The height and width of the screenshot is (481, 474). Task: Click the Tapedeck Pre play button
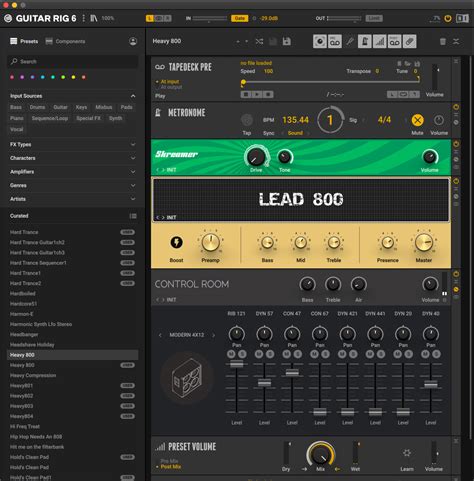coord(257,94)
